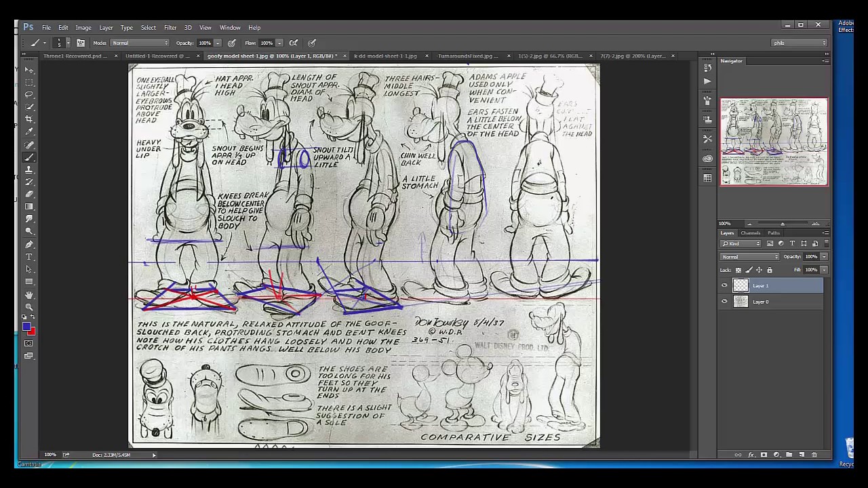
Task: Click the Navigator preview thumbnail
Action: [x=774, y=142]
